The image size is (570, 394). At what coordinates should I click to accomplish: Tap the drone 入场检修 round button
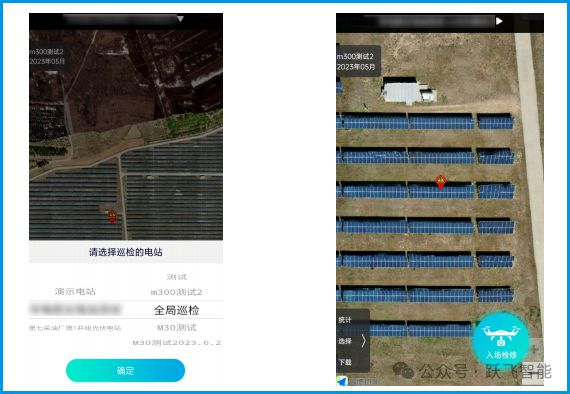click(x=501, y=342)
